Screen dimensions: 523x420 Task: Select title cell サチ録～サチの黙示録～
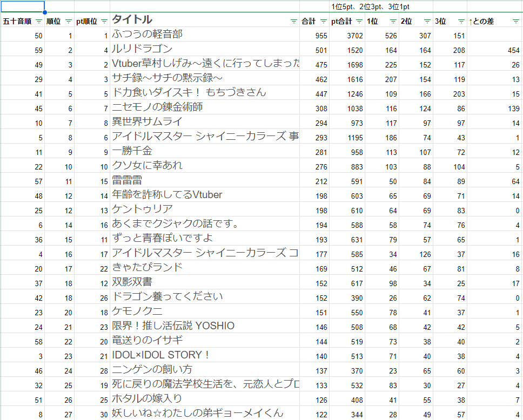click(x=204, y=78)
